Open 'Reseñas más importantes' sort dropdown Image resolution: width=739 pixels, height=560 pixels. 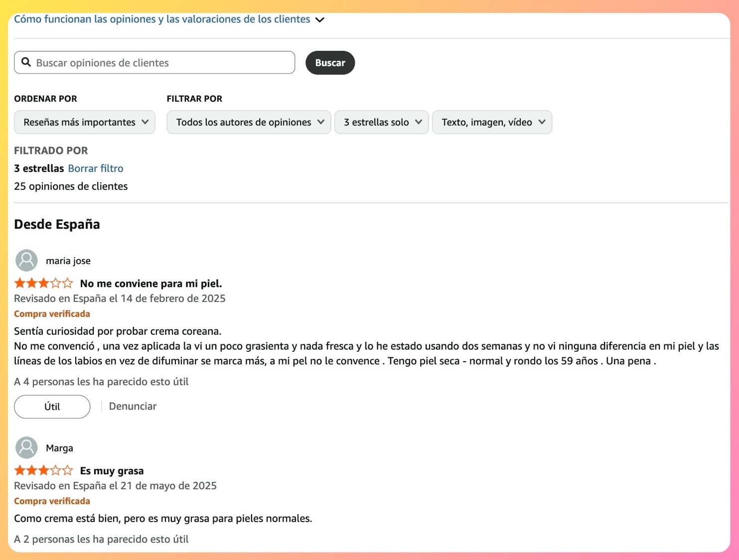[x=85, y=122]
